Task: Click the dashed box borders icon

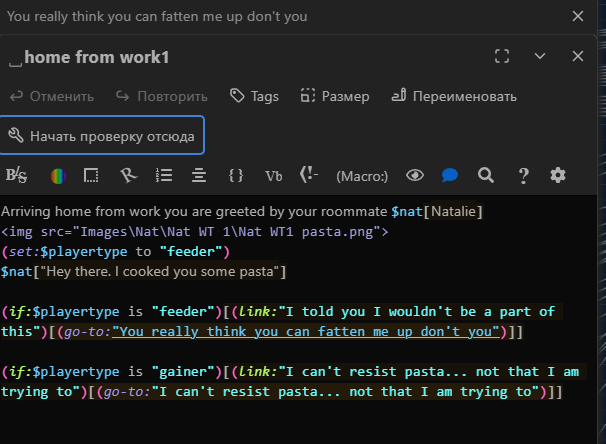Action: click(x=91, y=176)
